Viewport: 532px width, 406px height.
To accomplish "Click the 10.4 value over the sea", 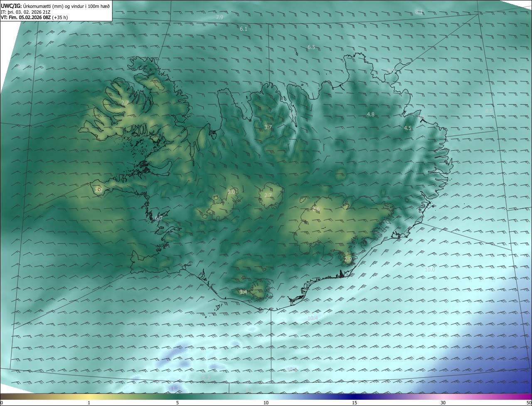I will [313, 318].
